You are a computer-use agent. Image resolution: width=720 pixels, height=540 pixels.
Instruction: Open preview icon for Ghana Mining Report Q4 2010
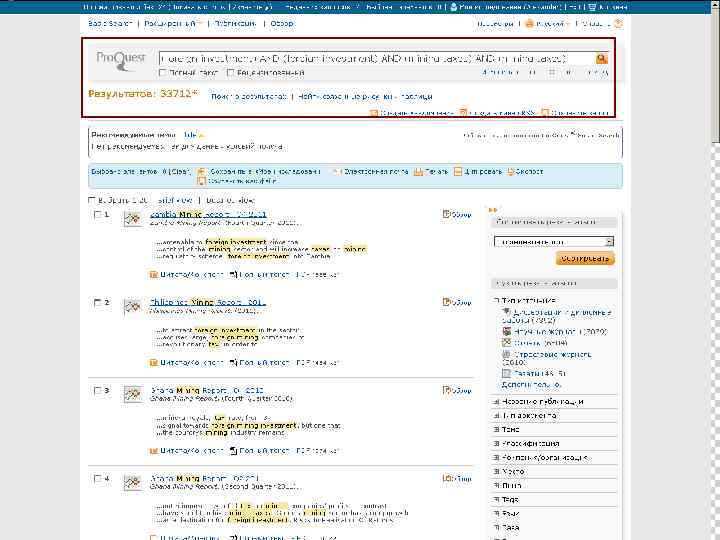[x=445, y=390]
